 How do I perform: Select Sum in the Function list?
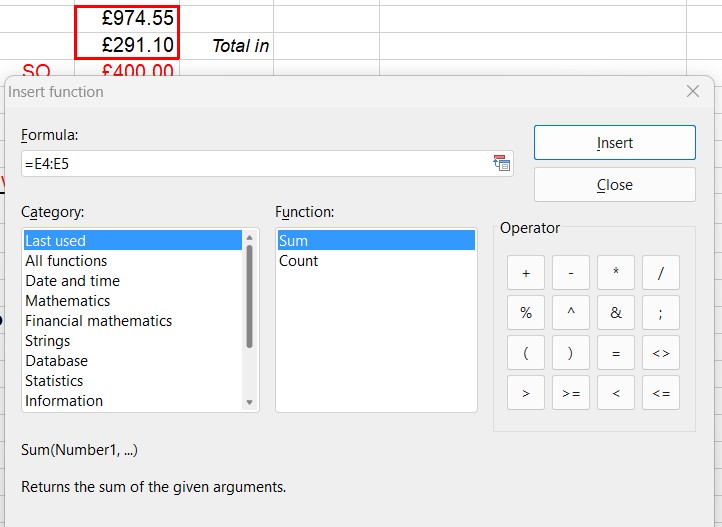[293, 241]
